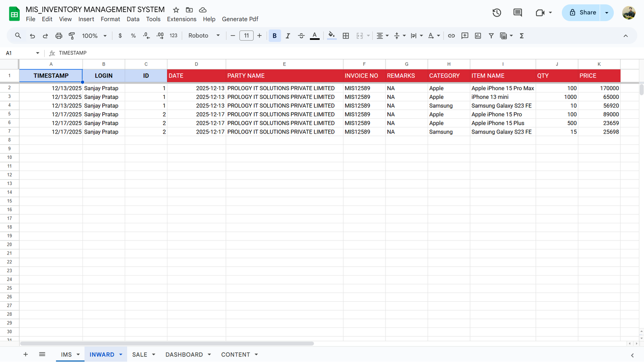Open the Generate Pdf menu
Viewport: 644px width, 362px height.
coord(240,19)
